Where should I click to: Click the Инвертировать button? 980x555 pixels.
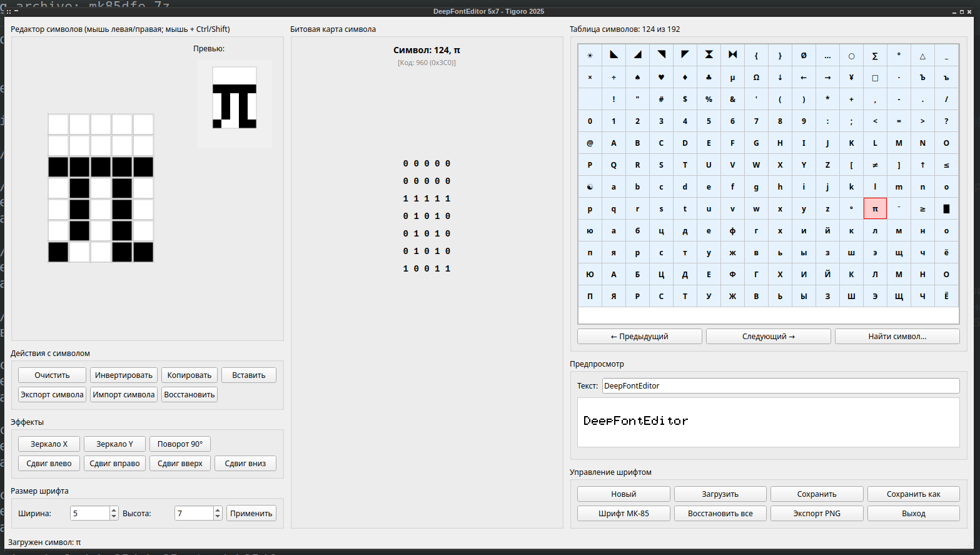(x=123, y=375)
